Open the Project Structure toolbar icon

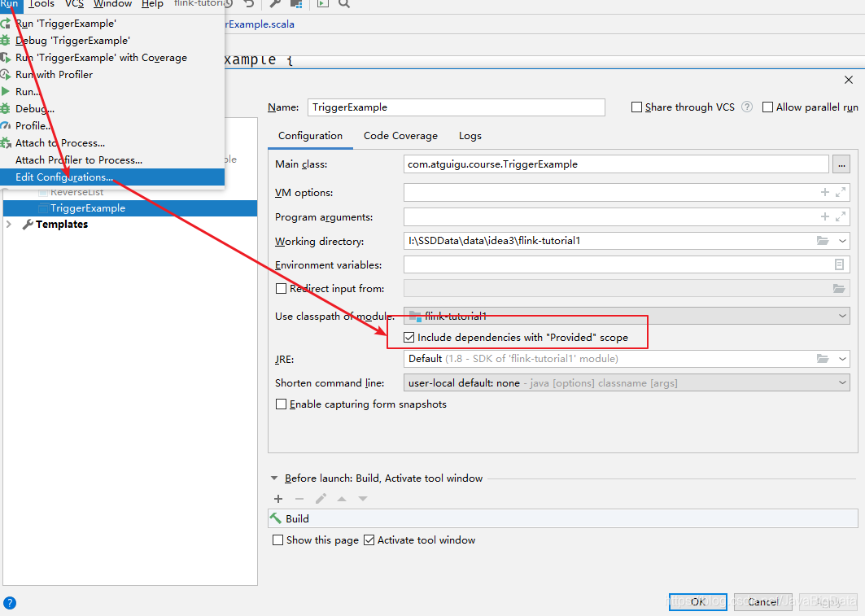click(x=296, y=4)
